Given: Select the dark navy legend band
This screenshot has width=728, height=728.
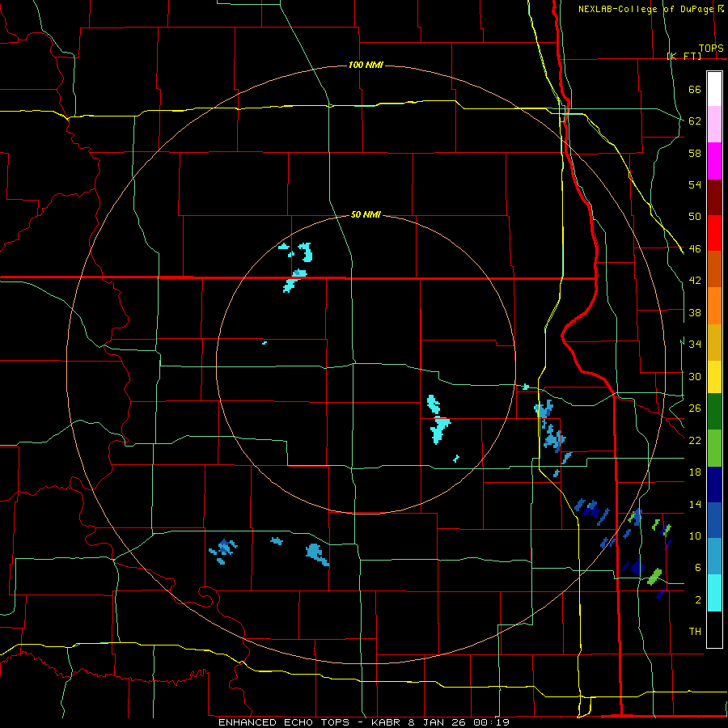Looking at the screenshot, I should [x=714, y=485].
